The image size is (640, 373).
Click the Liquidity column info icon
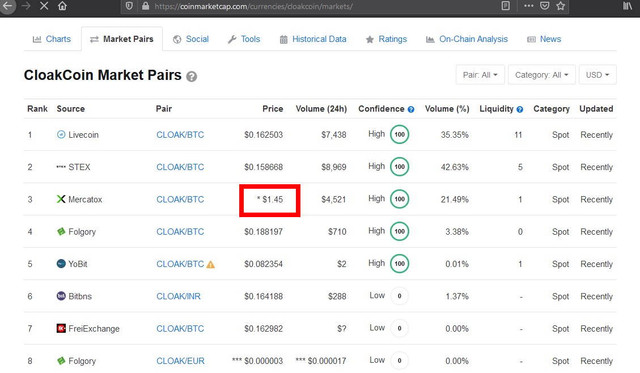point(520,109)
